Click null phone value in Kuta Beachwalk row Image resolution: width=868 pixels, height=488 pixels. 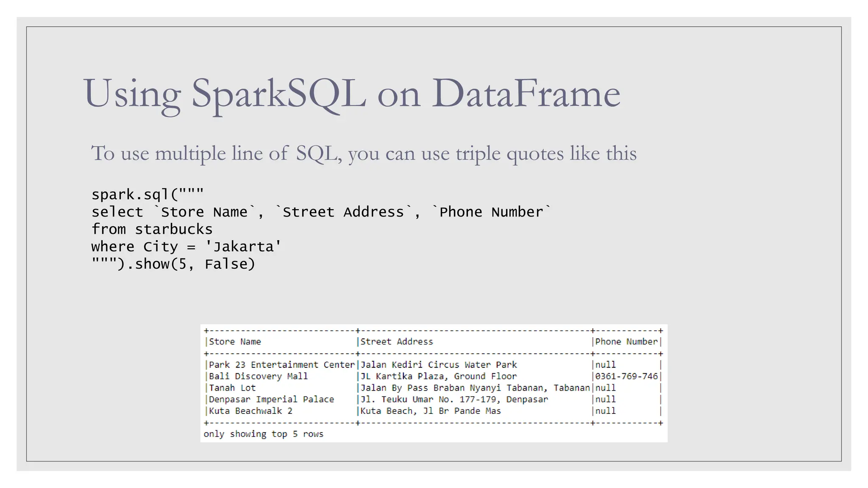pyautogui.click(x=606, y=411)
